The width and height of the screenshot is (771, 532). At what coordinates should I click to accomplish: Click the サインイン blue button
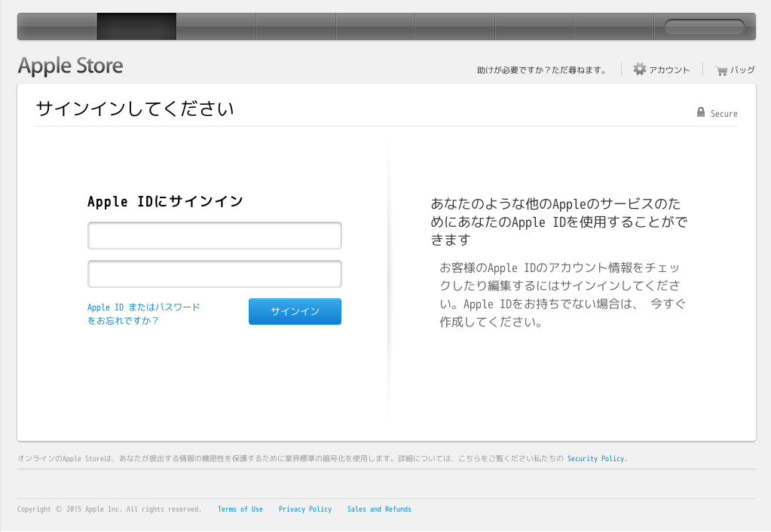pos(295,311)
